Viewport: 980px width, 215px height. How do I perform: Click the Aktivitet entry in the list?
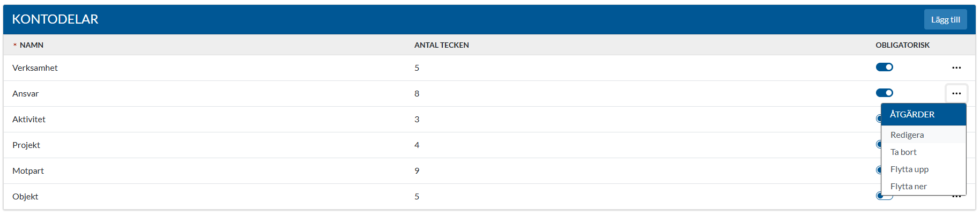pos(29,120)
